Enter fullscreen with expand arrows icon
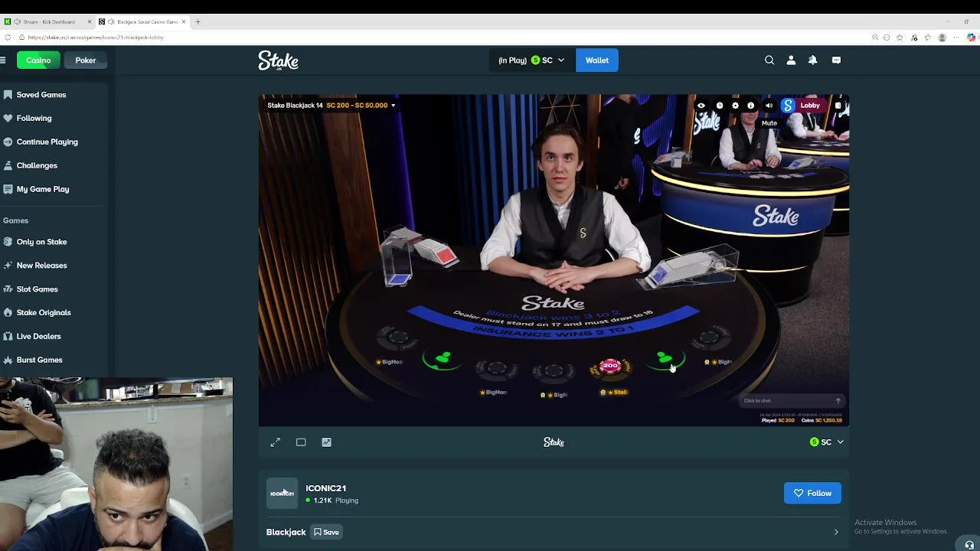The height and width of the screenshot is (551, 980). tap(276, 442)
